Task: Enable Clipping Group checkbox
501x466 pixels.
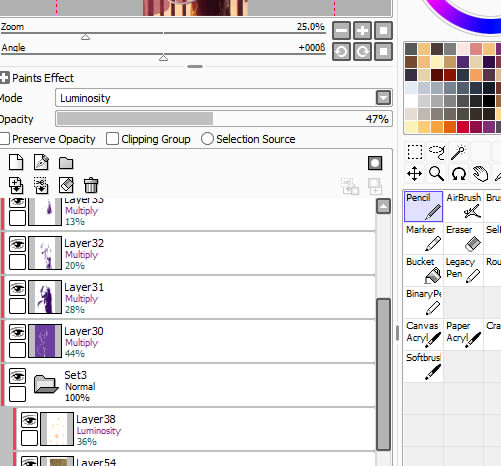Action: pos(112,139)
